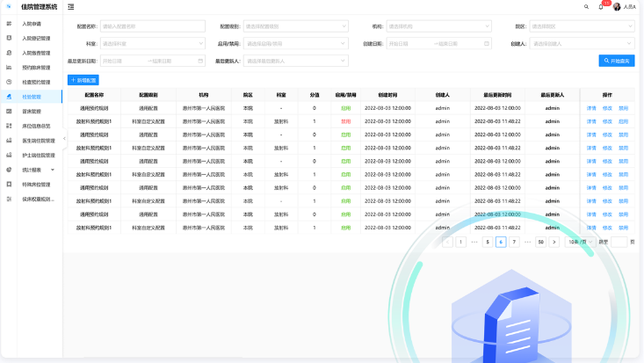This screenshot has width=644, height=363.
Task: Click the calendar icon in 创建日期 field
Action: click(x=486, y=44)
